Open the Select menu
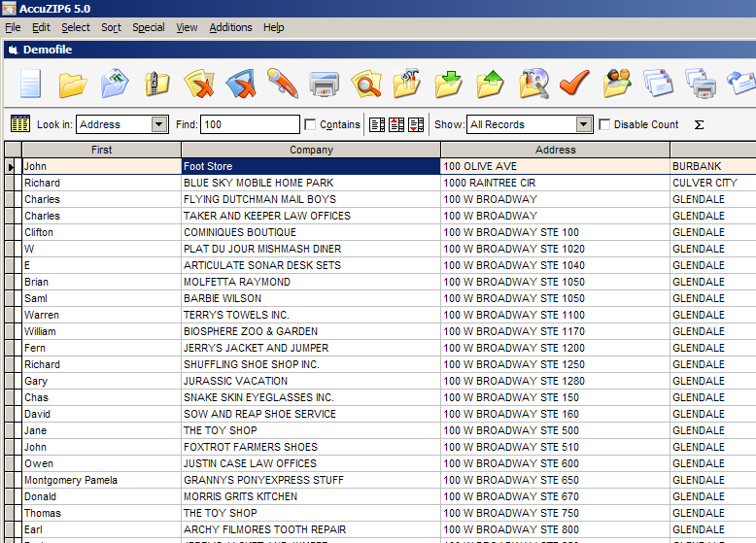The height and width of the screenshot is (543, 756). point(76,27)
